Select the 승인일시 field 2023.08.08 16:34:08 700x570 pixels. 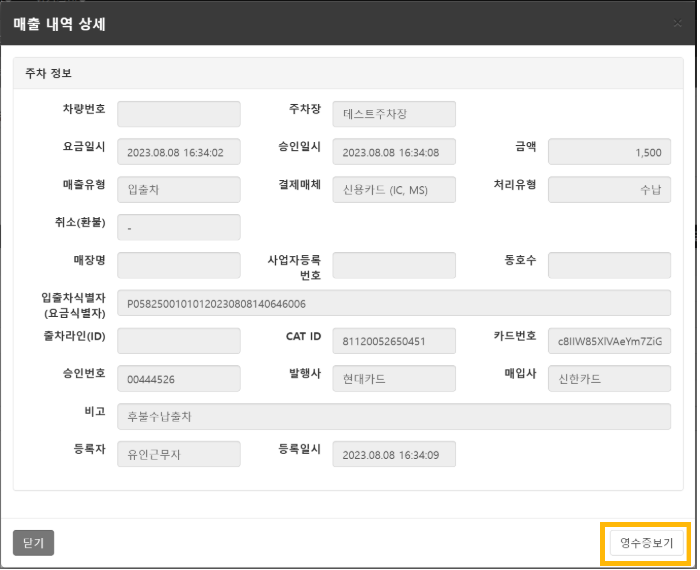tap(395, 152)
